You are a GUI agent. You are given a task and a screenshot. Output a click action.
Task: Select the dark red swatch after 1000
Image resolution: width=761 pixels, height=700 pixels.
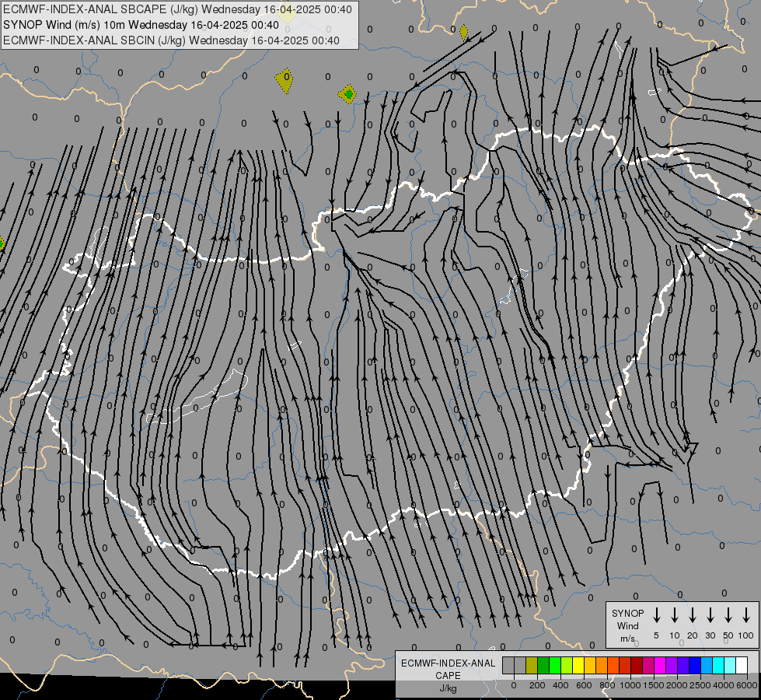[637, 665]
